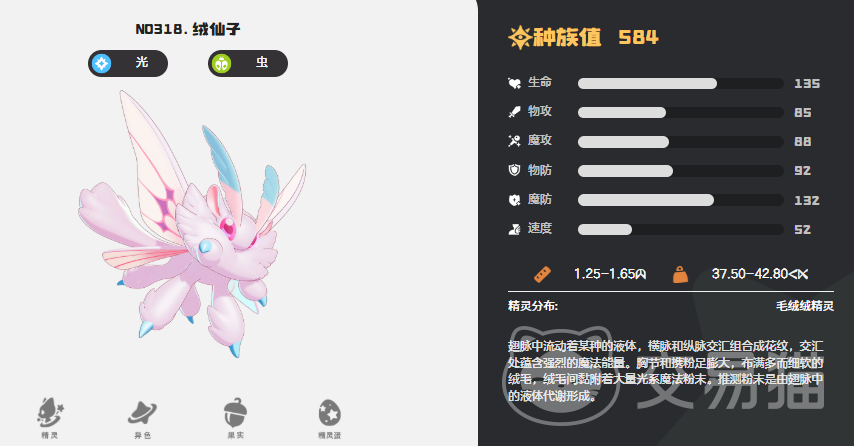854x446 pixels.
Task: Click the 物攻 sword stat icon
Action: [514, 112]
